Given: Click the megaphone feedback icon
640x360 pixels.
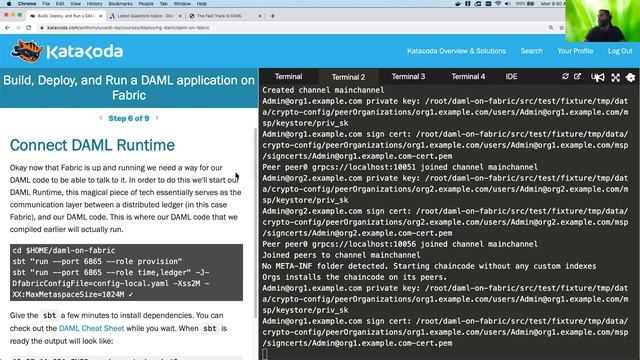Looking at the screenshot, I should click(x=598, y=77).
